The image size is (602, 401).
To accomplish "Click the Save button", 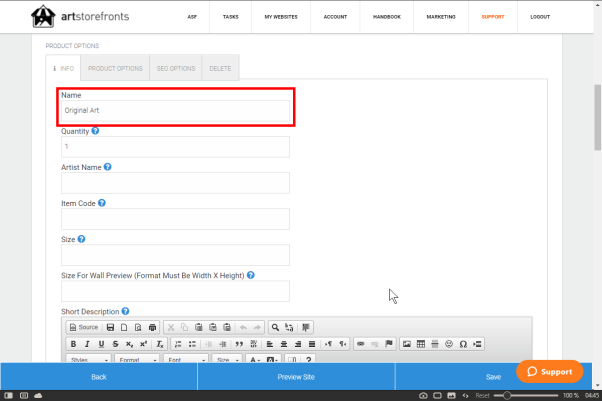I will (x=493, y=377).
